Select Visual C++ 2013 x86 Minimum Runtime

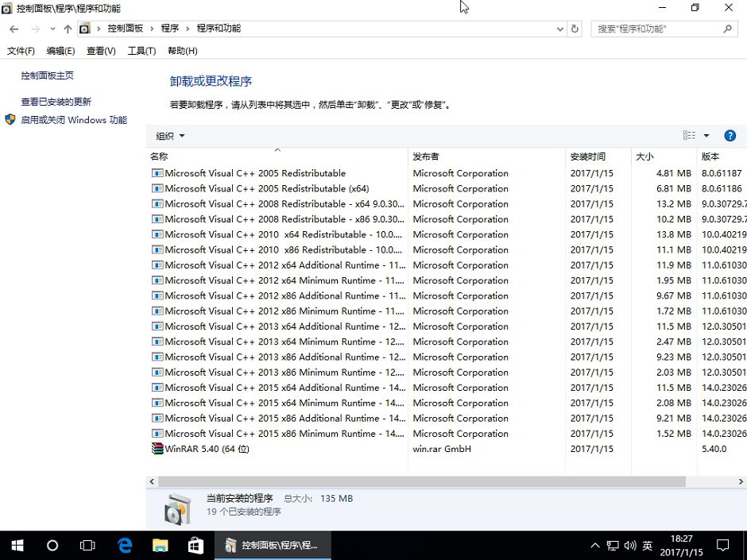point(447,373)
